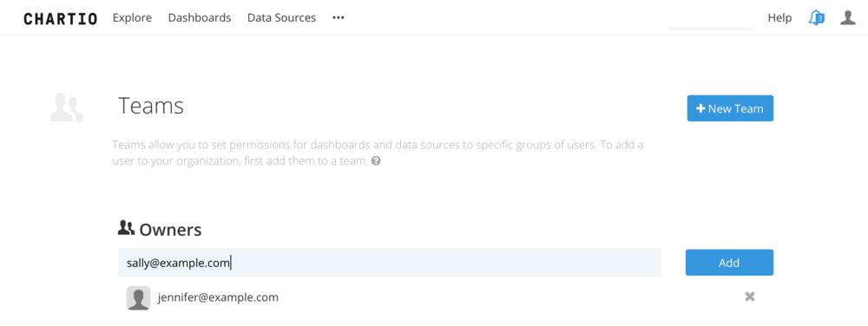
Task: Click the Teams people icon beside the title
Action: 67,108
